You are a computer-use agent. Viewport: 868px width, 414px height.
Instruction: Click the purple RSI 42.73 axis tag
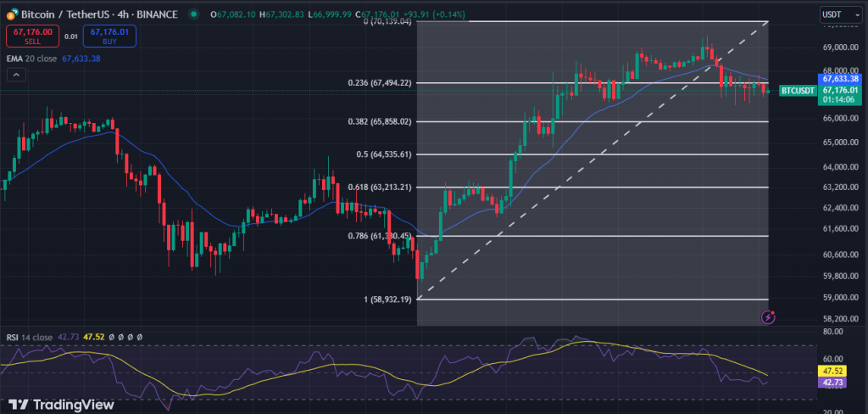coord(840,383)
